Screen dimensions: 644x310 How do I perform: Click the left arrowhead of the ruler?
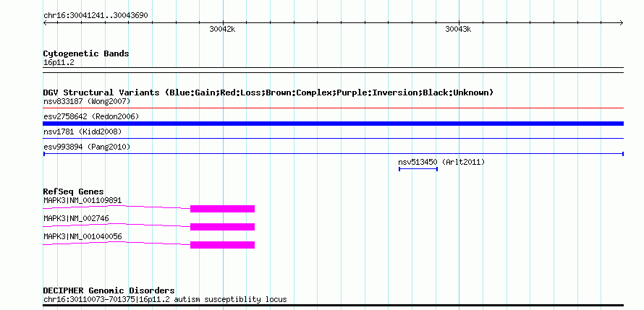point(45,22)
